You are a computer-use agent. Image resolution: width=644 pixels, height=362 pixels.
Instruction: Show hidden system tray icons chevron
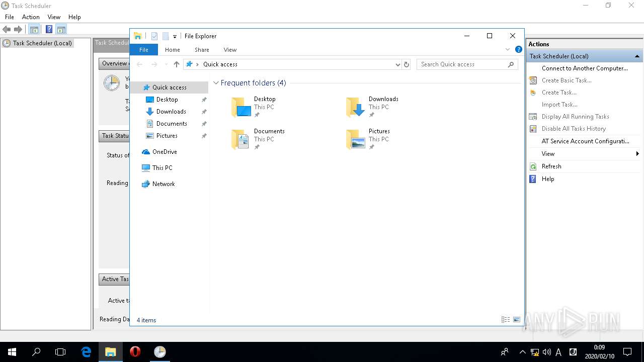pos(522,352)
